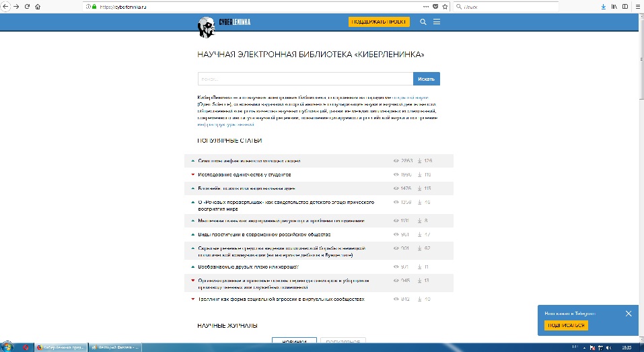Switch to the Популярное journals tab
This screenshot has height=352, width=644.
343,342
